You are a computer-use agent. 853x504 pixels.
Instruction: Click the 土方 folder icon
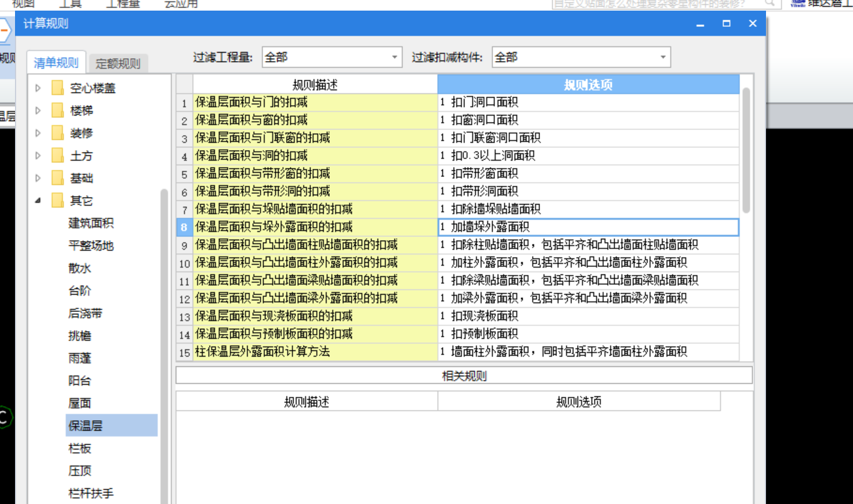pos(58,156)
